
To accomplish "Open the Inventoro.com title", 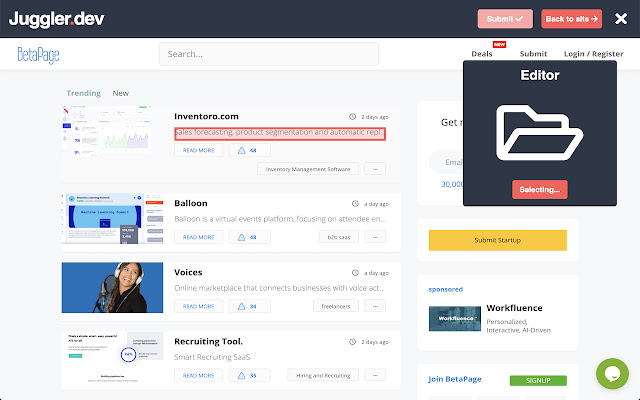I will click(206, 116).
